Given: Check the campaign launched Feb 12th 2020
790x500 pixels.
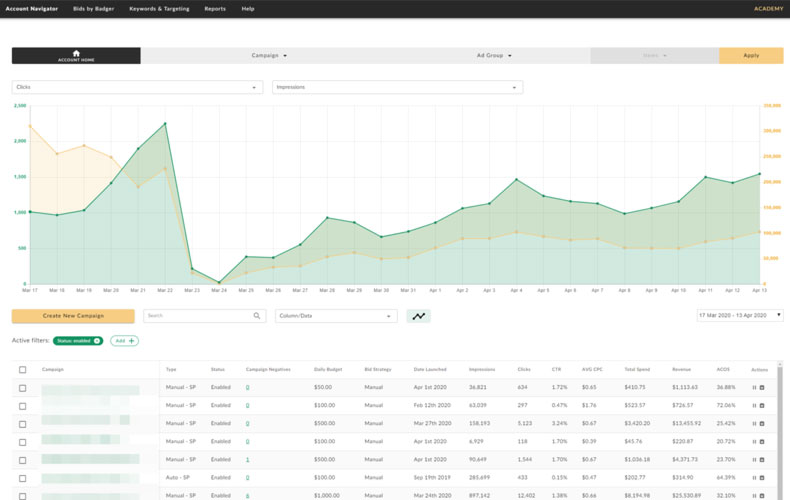Looking at the screenshot, I should click(x=23, y=406).
